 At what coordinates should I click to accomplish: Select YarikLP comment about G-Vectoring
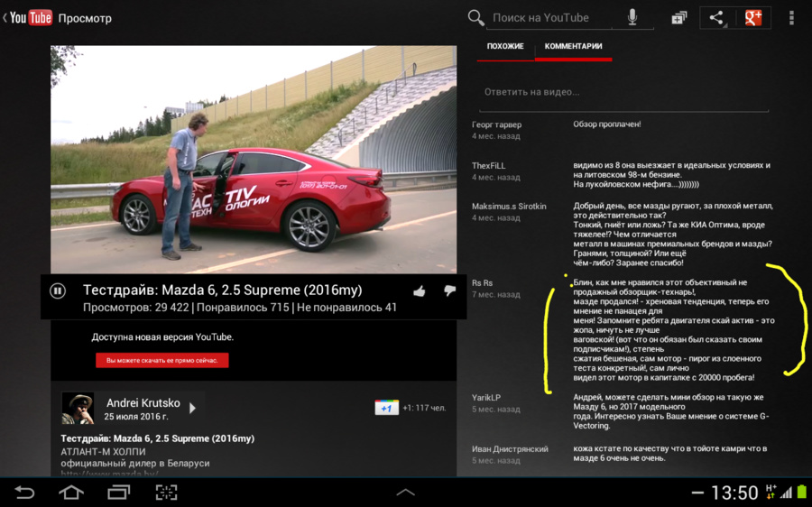pos(670,411)
